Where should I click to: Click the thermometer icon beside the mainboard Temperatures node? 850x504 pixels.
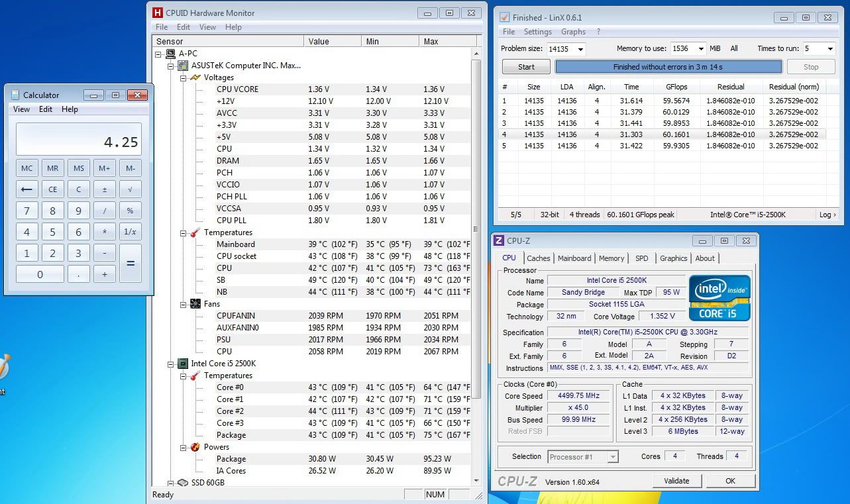(x=195, y=232)
